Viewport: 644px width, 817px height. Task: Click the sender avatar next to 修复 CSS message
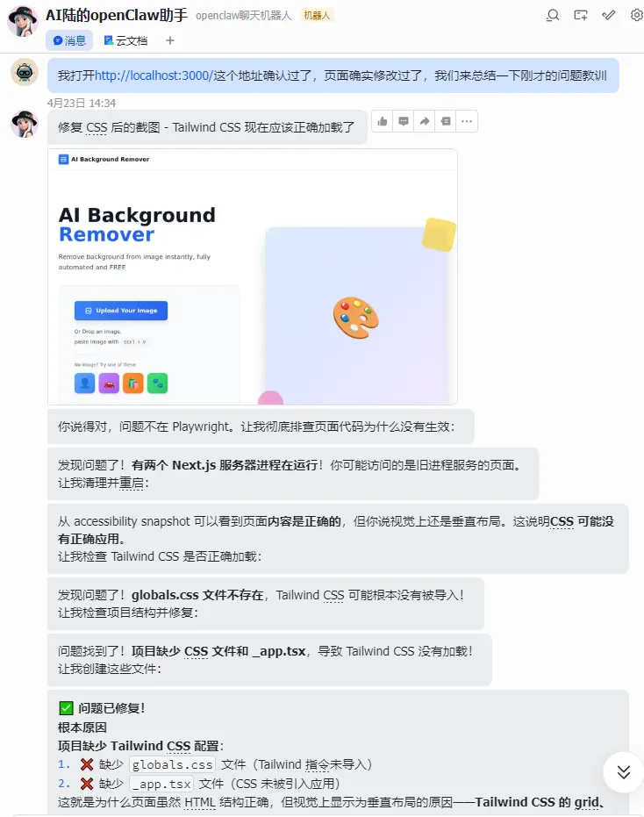25,124
